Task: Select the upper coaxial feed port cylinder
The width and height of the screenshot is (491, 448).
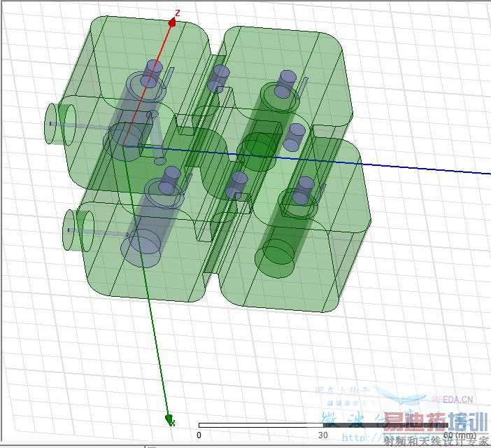Action: pos(61,125)
